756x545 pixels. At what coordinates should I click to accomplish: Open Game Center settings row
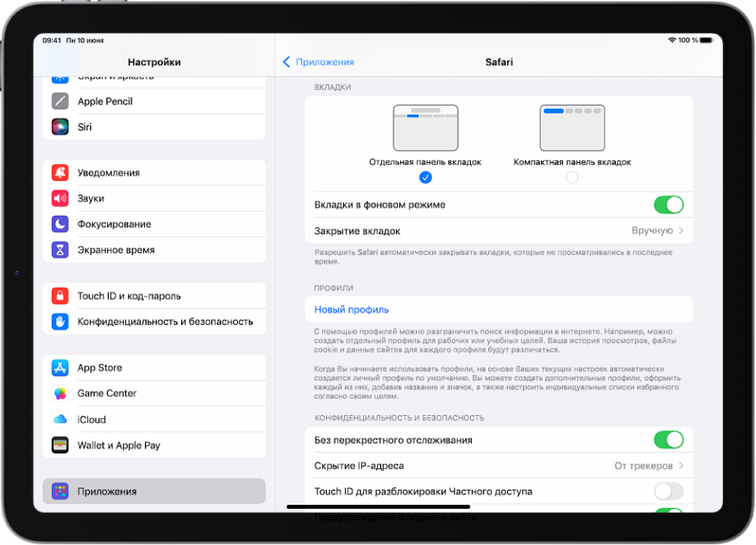(154, 394)
